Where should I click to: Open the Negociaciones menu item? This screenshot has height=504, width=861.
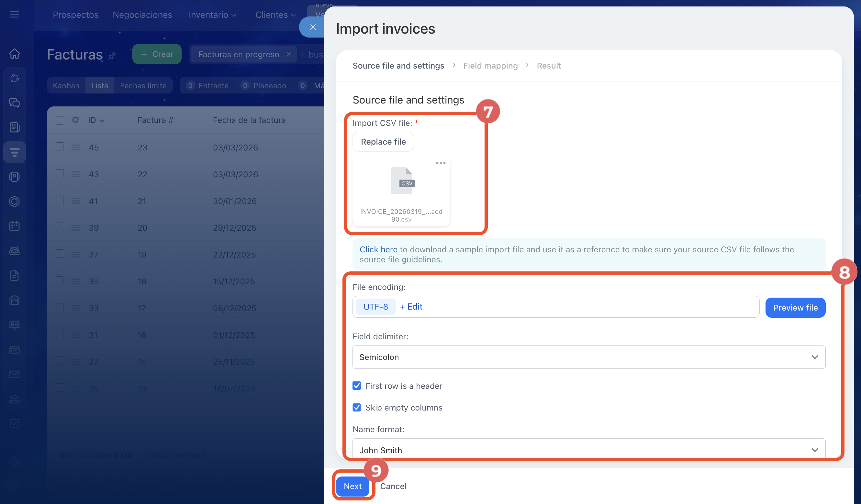142,15
